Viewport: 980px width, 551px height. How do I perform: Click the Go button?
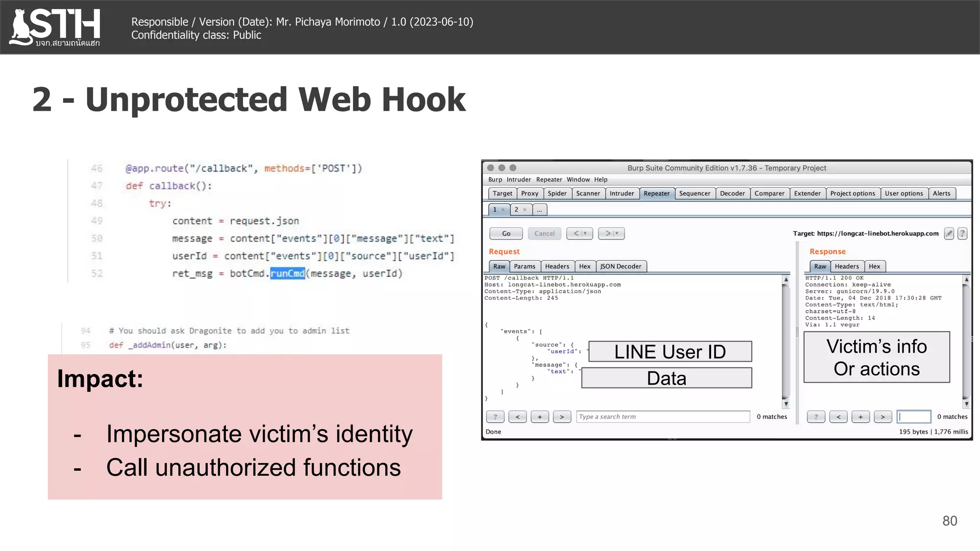click(x=506, y=233)
